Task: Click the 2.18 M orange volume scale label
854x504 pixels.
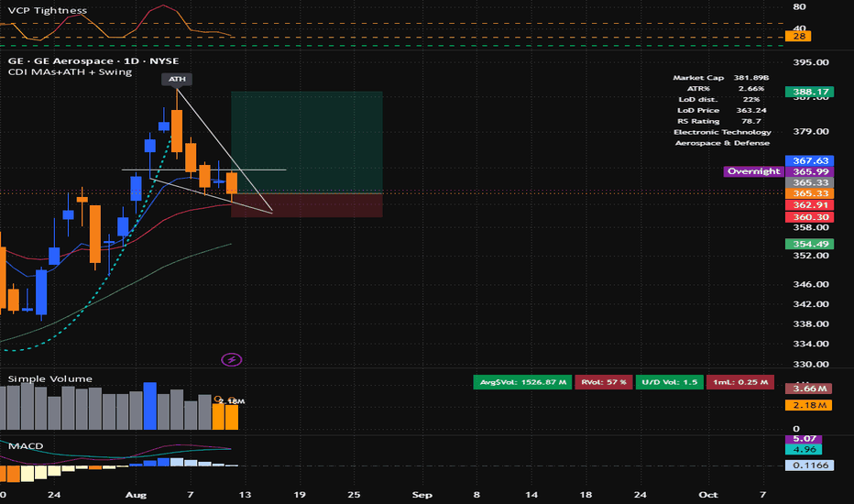Action: (809, 405)
